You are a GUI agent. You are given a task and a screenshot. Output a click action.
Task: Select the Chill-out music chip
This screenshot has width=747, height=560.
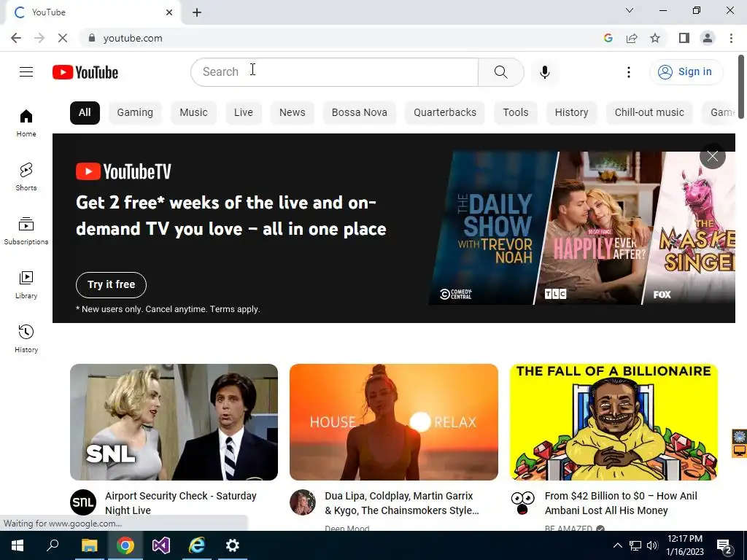pos(649,113)
